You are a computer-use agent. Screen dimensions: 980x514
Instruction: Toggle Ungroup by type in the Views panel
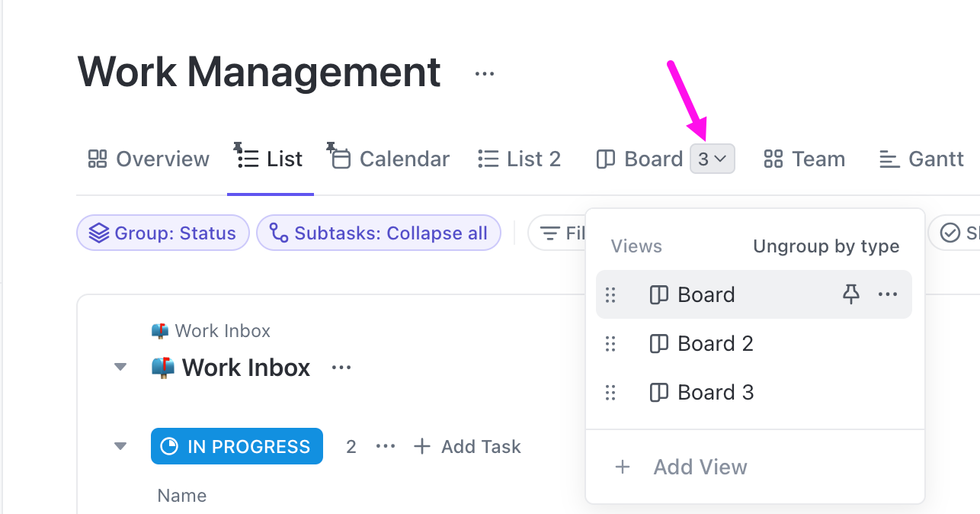(x=825, y=246)
